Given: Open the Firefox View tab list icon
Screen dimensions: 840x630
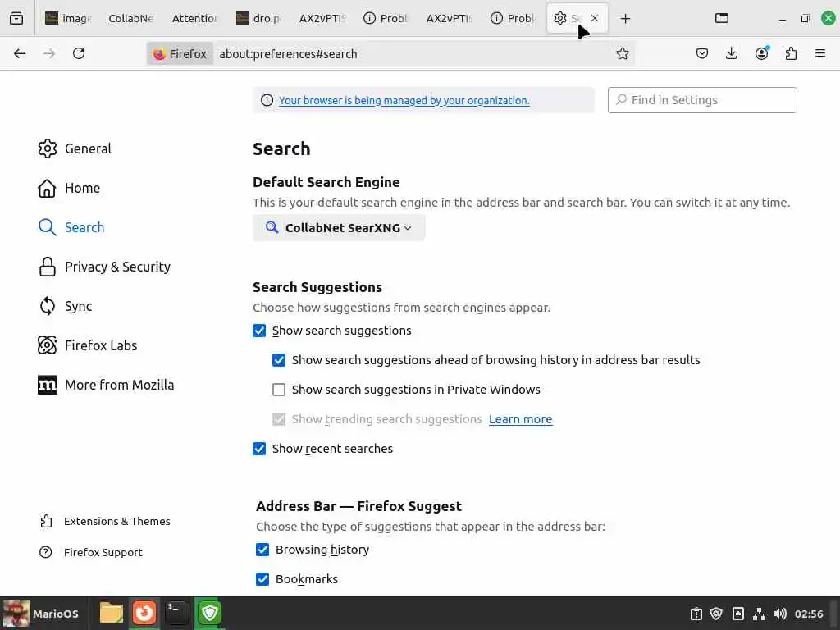Looking at the screenshot, I should point(16,18).
